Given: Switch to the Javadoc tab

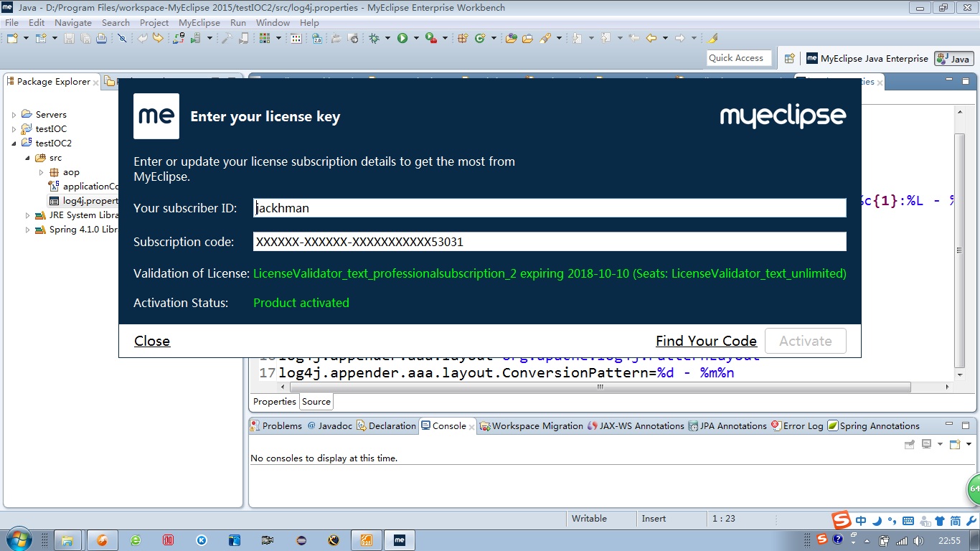Looking at the screenshot, I should click(330, 425).
